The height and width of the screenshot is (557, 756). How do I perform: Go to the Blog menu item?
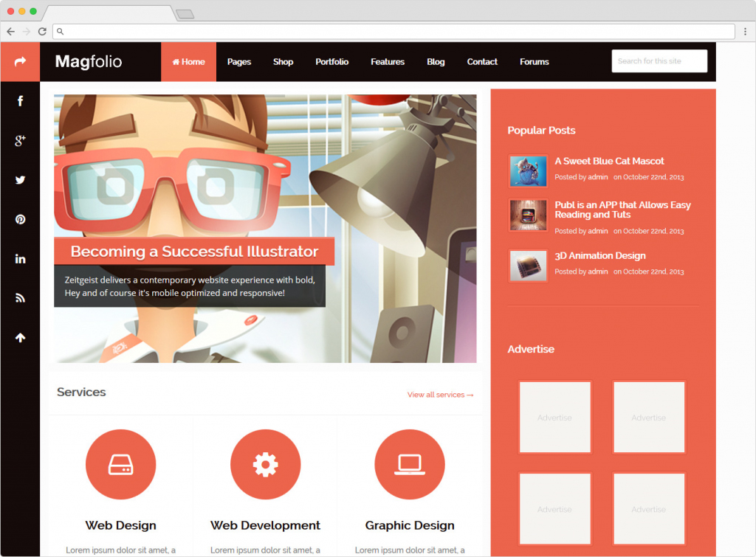(436, 62)
